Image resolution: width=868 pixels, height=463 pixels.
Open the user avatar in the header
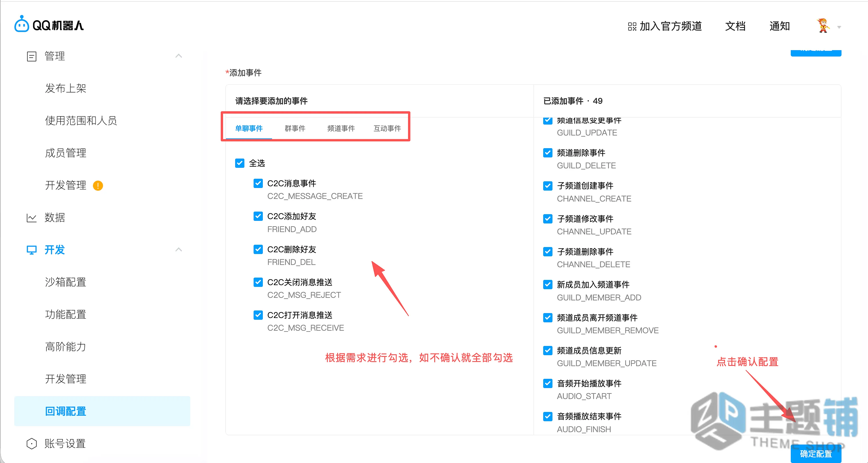(823, 26)
